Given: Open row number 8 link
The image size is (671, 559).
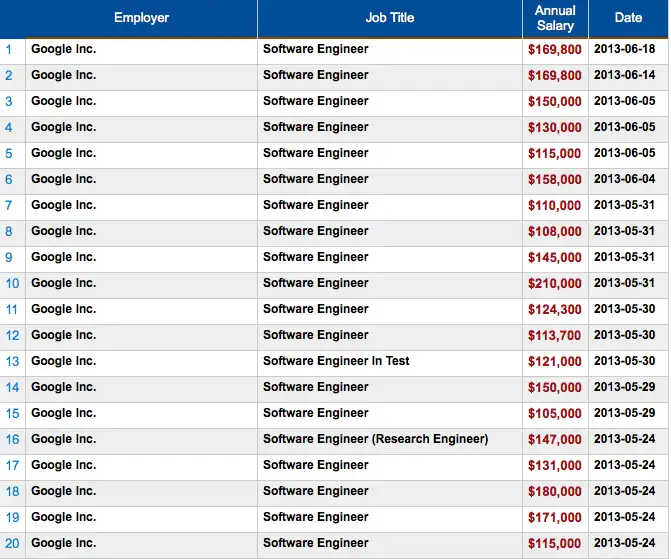Looking at the screenshot, I should point(9,232).
